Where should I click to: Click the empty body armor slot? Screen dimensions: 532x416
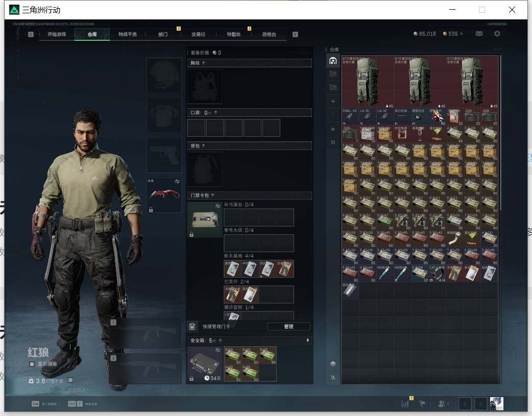click(164, 115)
